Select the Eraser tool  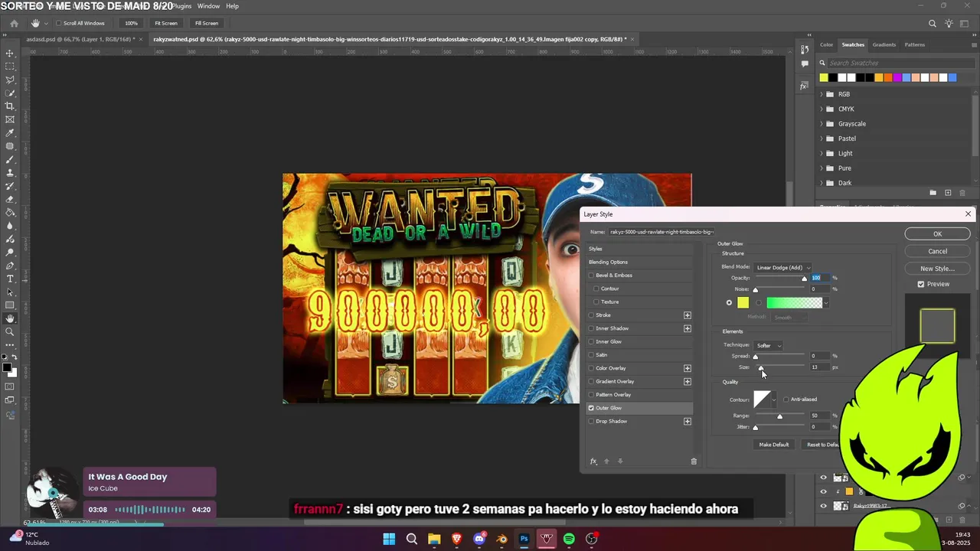click(10, 199)
